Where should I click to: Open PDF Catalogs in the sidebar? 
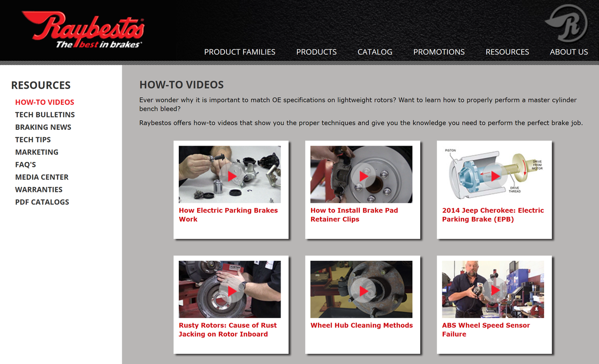[x=42, y=202]
